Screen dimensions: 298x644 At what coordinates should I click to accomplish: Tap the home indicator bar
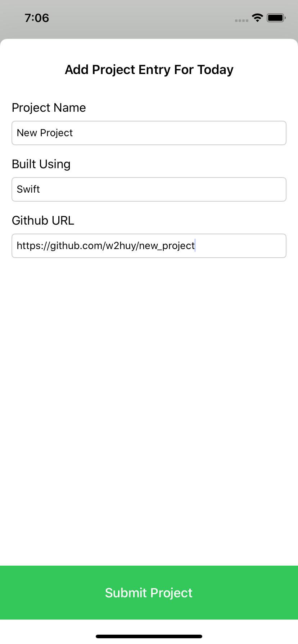click(x=149, y=636)
